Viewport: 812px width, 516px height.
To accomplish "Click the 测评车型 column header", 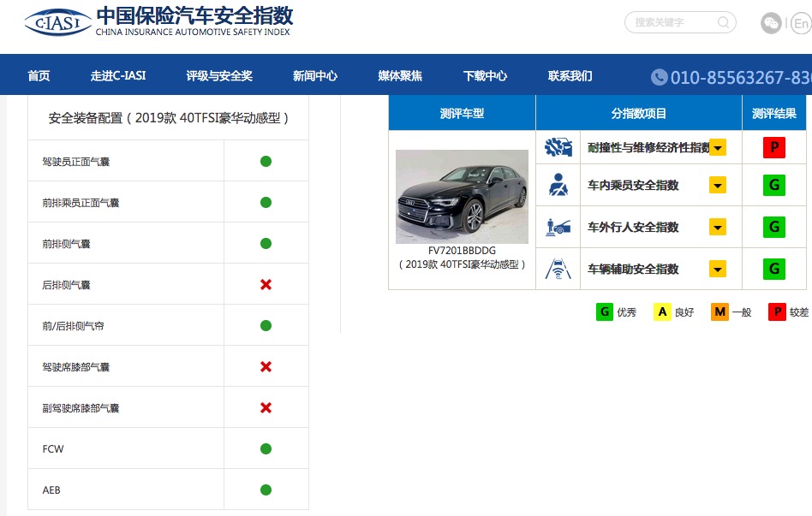I will pyautogui.click(x=462, y=113).
